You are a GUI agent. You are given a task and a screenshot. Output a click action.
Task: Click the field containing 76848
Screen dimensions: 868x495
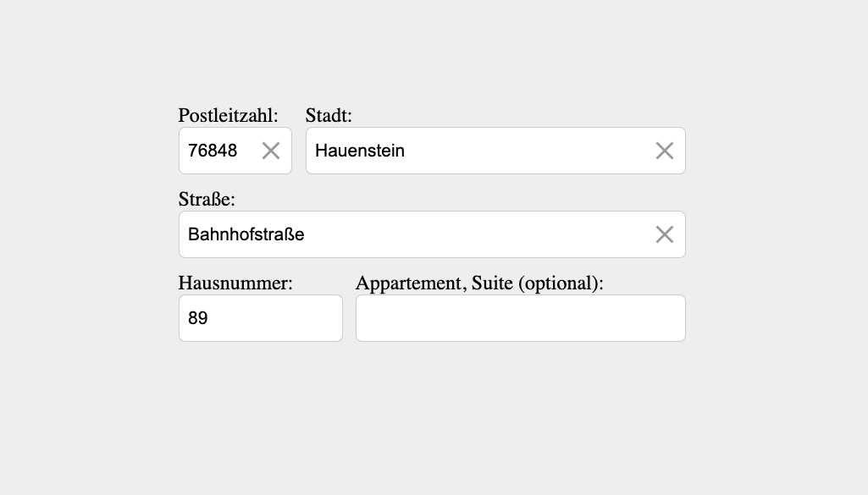(220, 150)
